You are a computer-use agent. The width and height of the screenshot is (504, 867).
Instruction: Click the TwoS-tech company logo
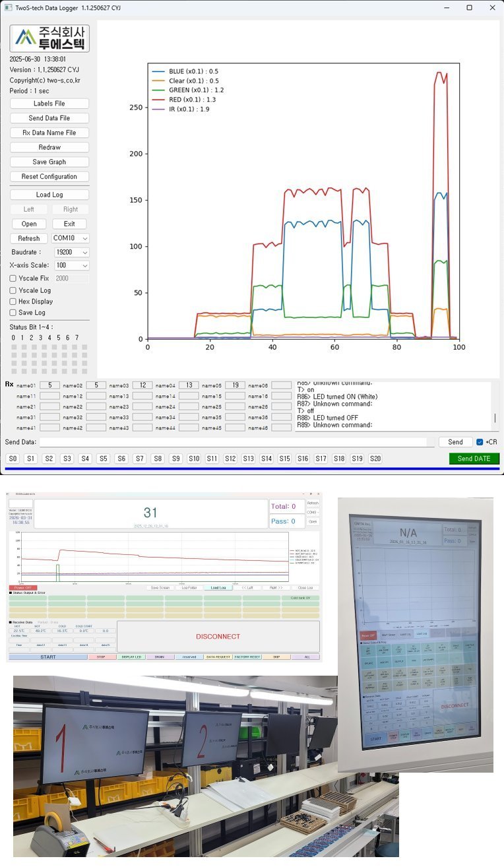coord(49,39)
